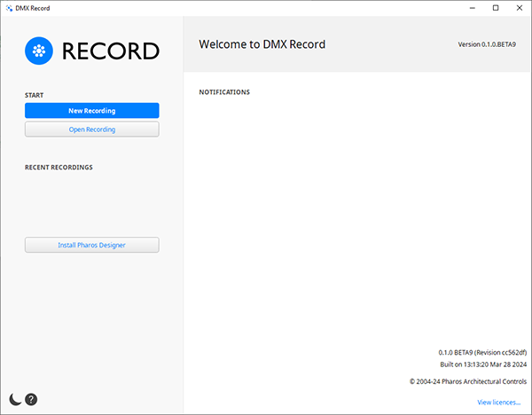The image size is (532, 415).
Task: Click the START heading
Action: (34, 96)
